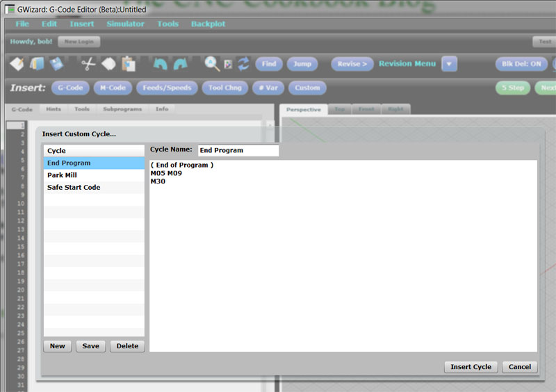Image resolution: width=556 pixels, height=392 pixels.
Task: Click the Find button
Action: (x=269, y=64)
